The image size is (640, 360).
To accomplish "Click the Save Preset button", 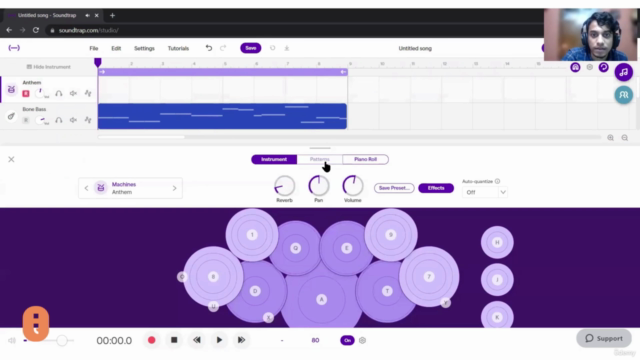I will click(394, 188).
